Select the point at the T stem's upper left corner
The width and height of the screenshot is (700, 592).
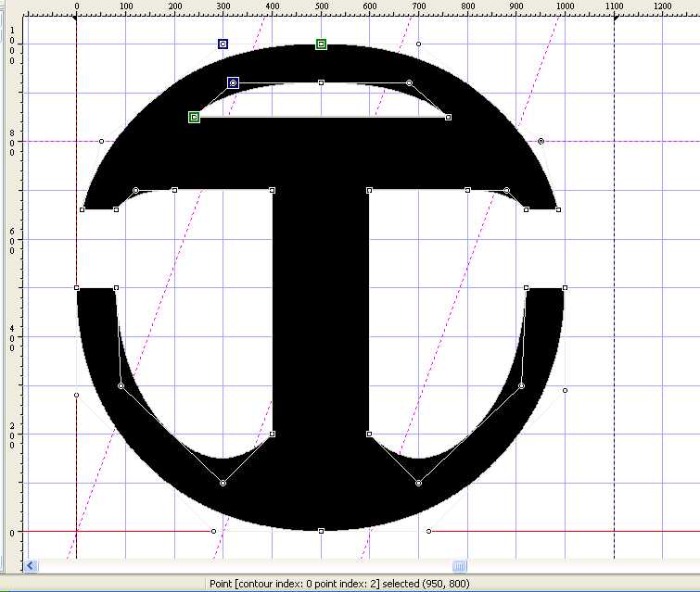click(273, 191)
